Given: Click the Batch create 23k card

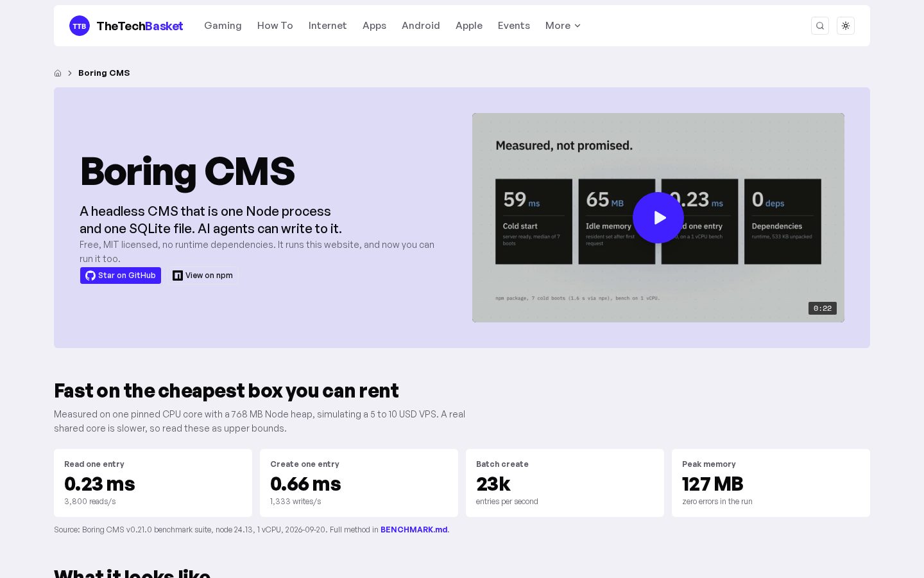Looking at the screenshot, I should 565,483.
